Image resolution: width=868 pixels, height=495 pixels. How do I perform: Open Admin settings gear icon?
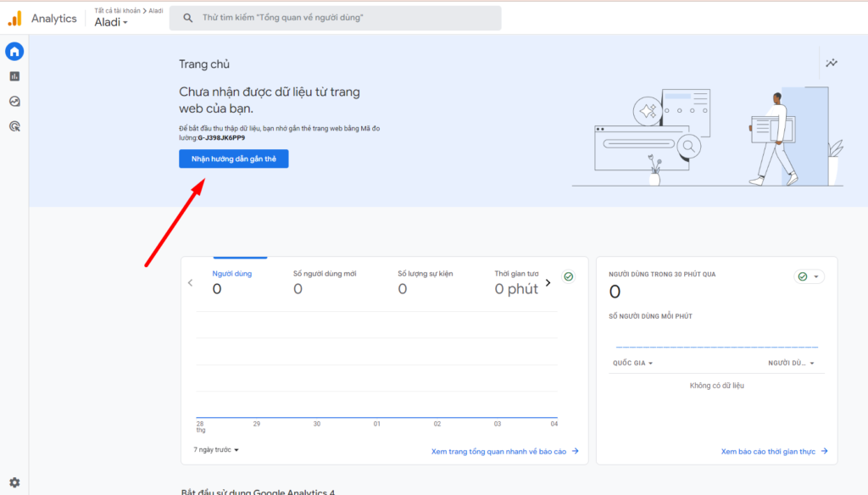(14, 482)
